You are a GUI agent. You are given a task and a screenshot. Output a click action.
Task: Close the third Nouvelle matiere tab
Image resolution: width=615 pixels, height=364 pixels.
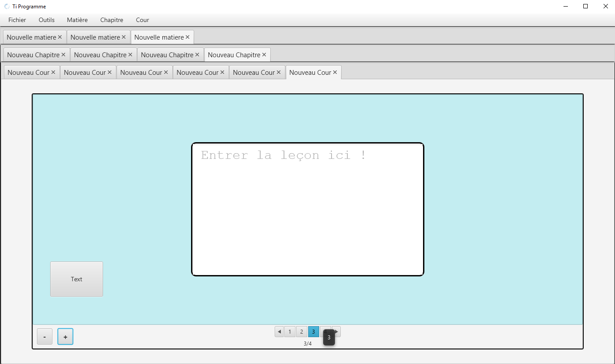(188, 37)
